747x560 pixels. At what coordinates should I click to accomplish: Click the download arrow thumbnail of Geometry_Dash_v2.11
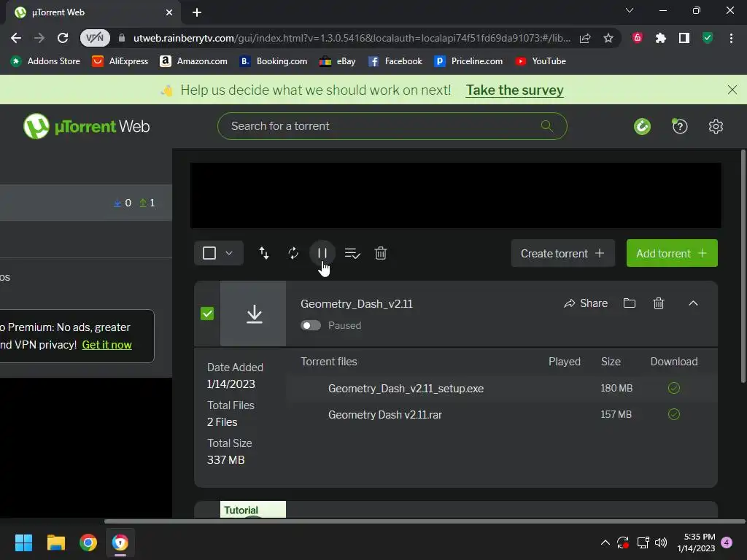click(x=253, y=314)
